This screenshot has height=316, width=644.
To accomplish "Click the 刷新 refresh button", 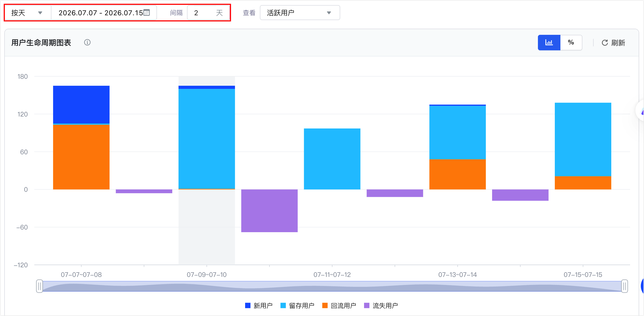I will [613, 43].
